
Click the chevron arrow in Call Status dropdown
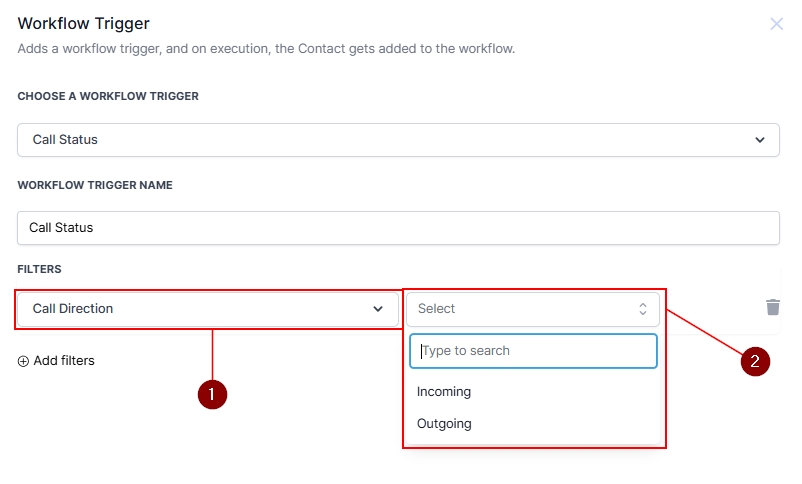[760, 140]
